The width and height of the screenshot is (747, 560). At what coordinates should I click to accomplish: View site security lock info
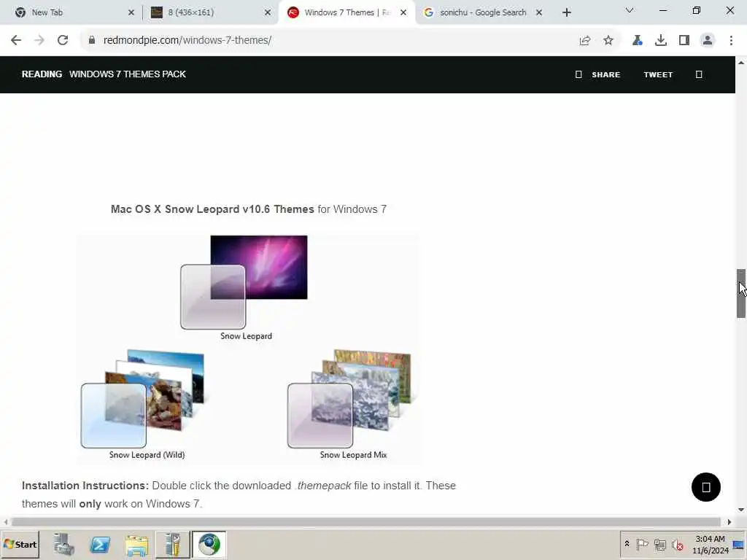pyautogui.click(x=91, y=40)
